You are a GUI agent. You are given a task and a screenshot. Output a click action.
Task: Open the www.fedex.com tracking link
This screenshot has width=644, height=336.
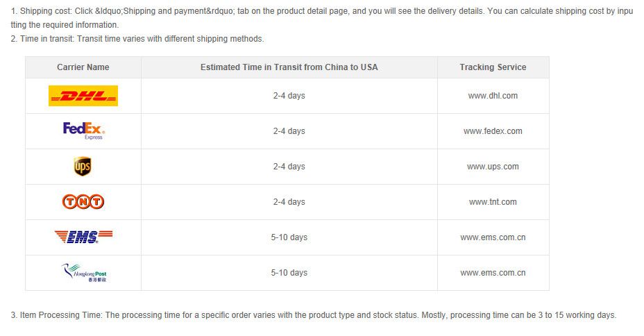493,131
